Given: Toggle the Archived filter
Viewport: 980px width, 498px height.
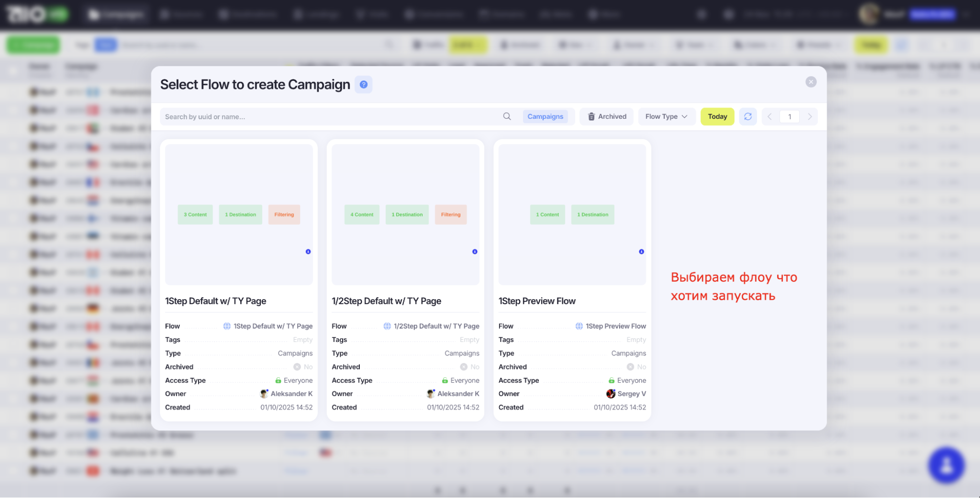Looking at the screenshot, I should [606, 116].
